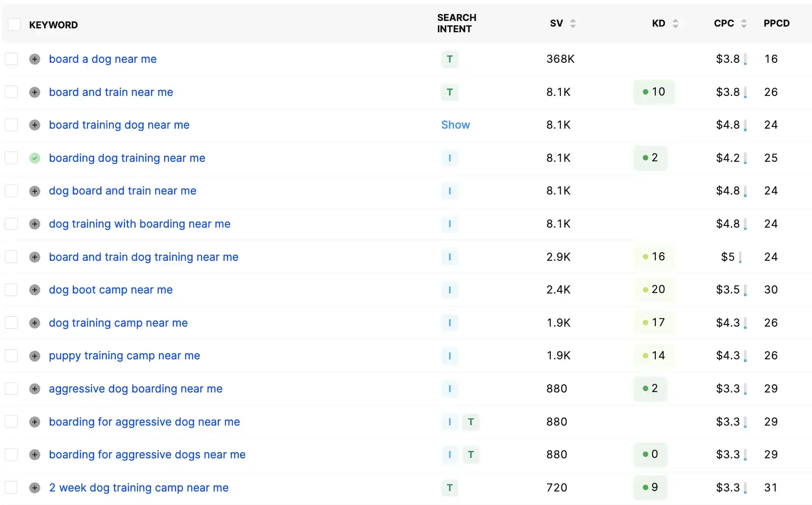
Task: Click the PPCD column header
Action: (776, 24)
